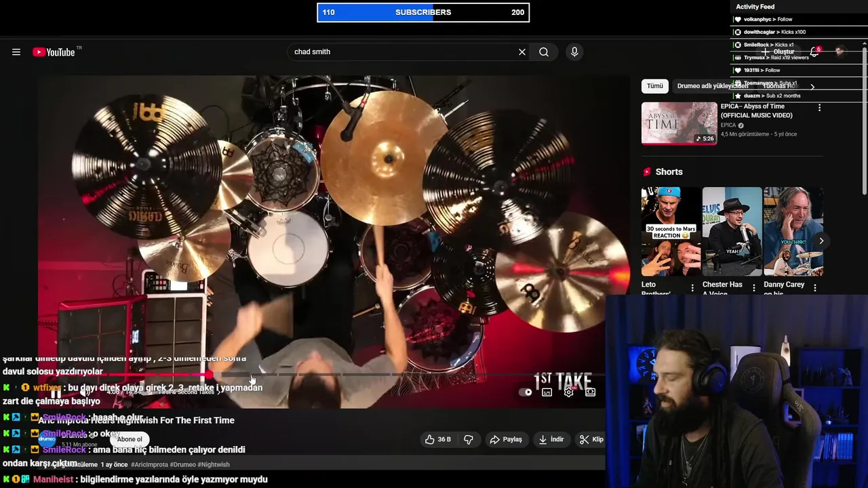Click the Shorts section logo icon

[x=647, y=172]
